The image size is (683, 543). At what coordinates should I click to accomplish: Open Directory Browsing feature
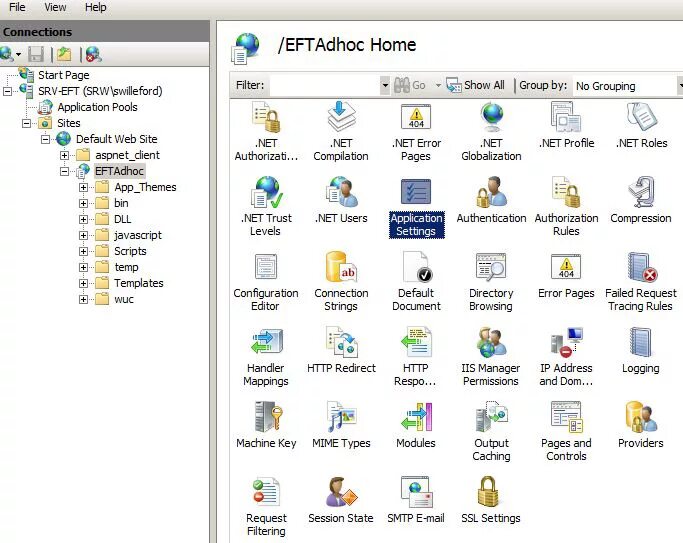point(491,281)
